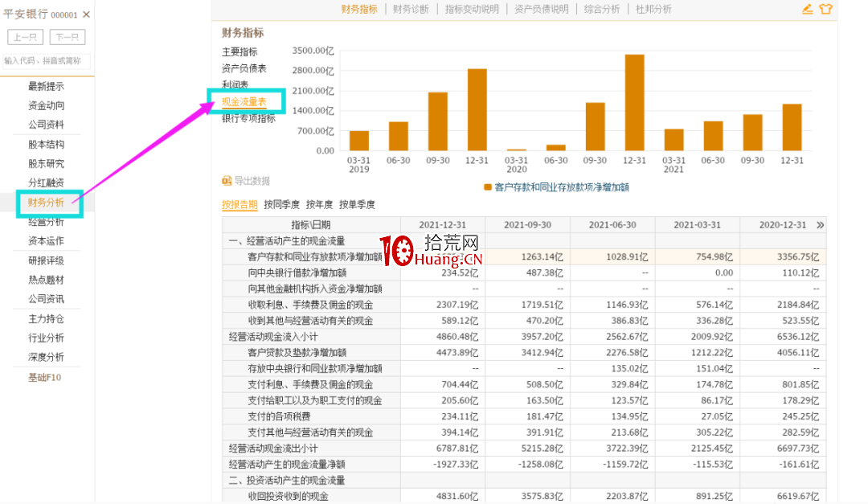Switch to 按年度 period view
Screen dimensions: 868x504
tap(319, 205)
